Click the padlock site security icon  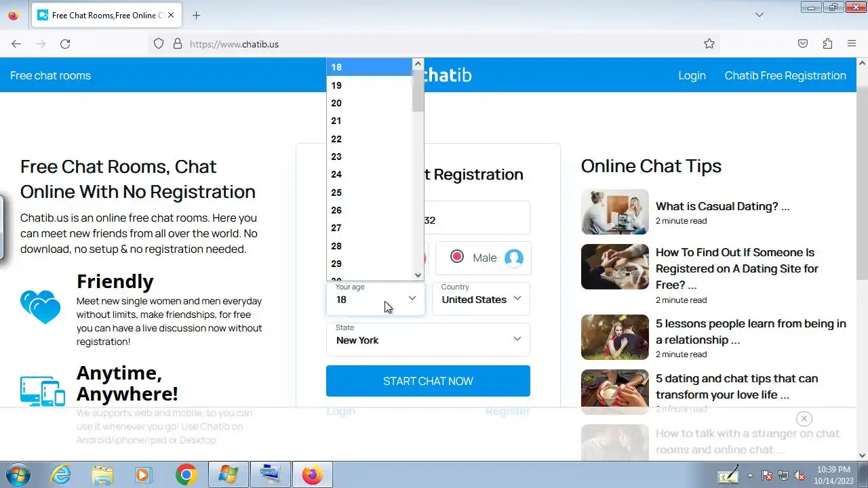[x=178, y=44]
